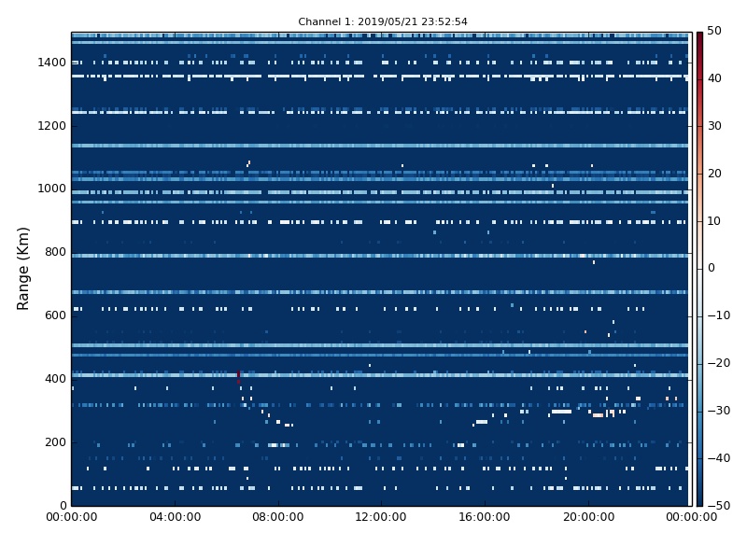Click the colorbar tick label 40

click(x=714, y=78)
